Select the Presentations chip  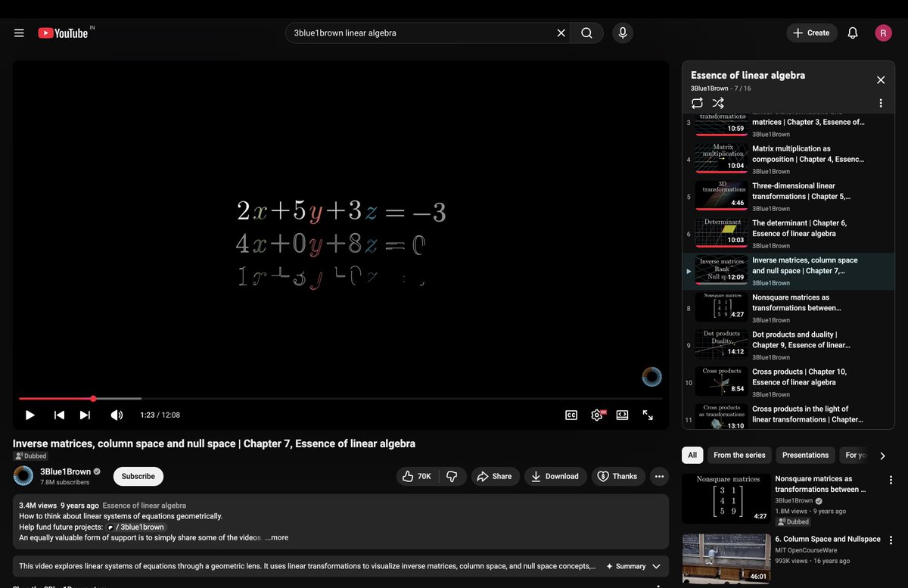tap(805, 455)
